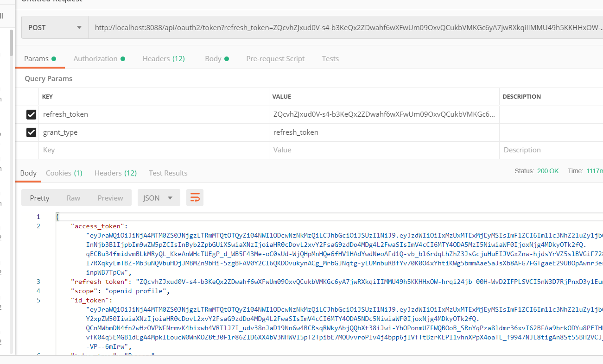This screenshot has width=603, height=364.
Task: Click the empty Key placeholder field
Action: point(153,150)
